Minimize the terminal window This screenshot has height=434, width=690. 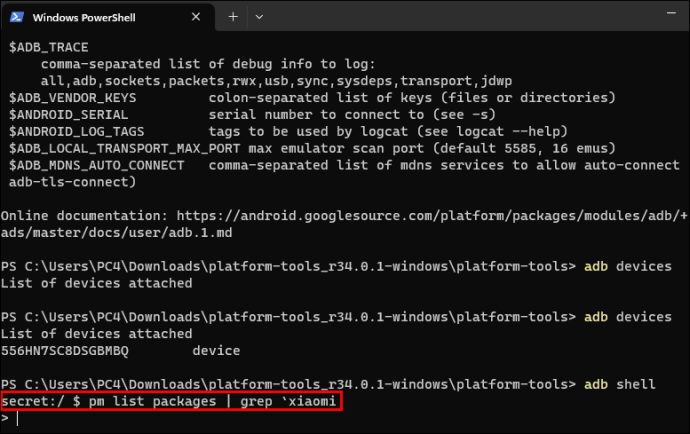point(671,13)
